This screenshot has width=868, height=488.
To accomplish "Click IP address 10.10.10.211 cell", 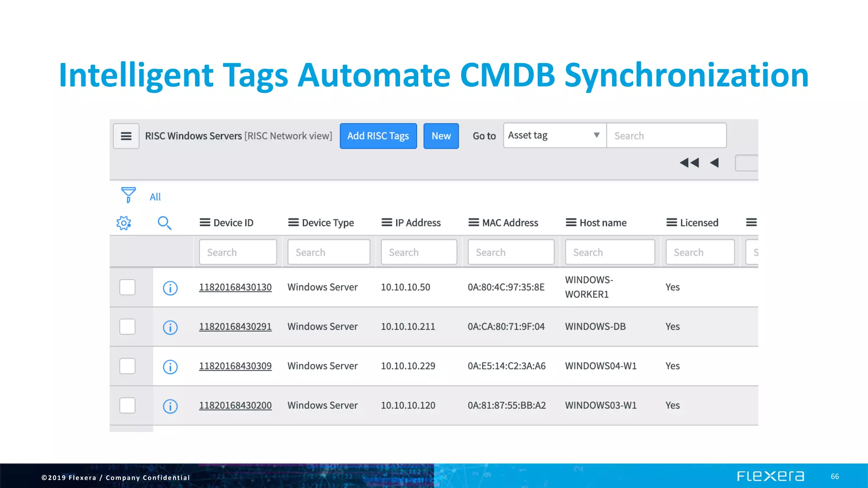I will (408, 327).
